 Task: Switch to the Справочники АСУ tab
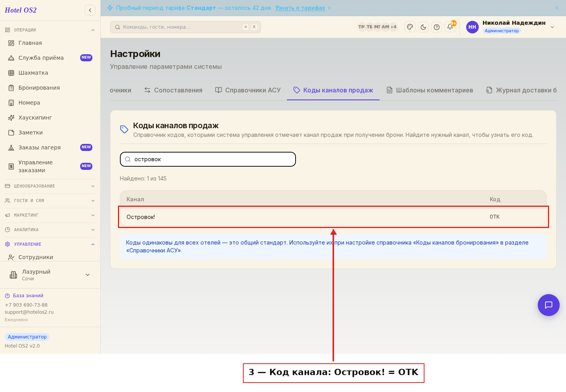(x=248, y=90)
